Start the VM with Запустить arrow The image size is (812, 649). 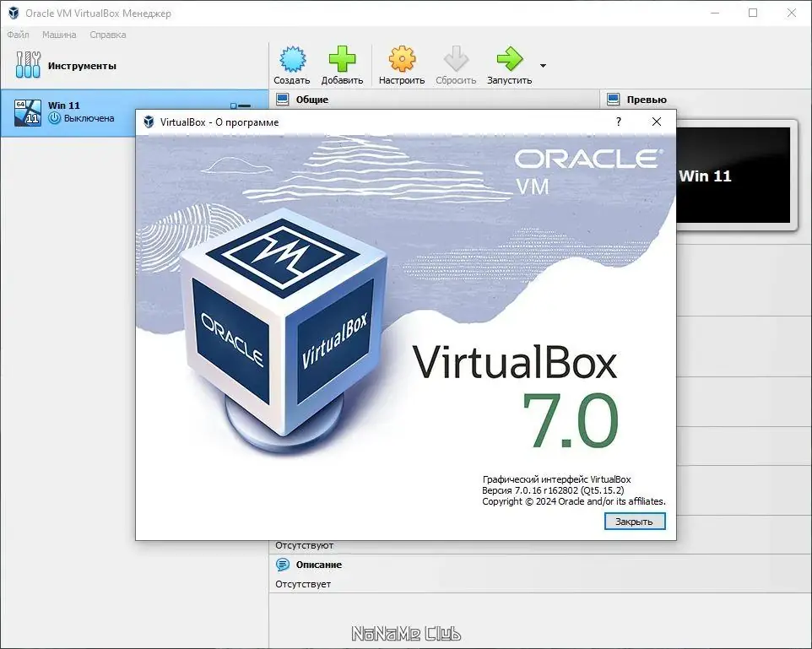(x=510, y=59)
